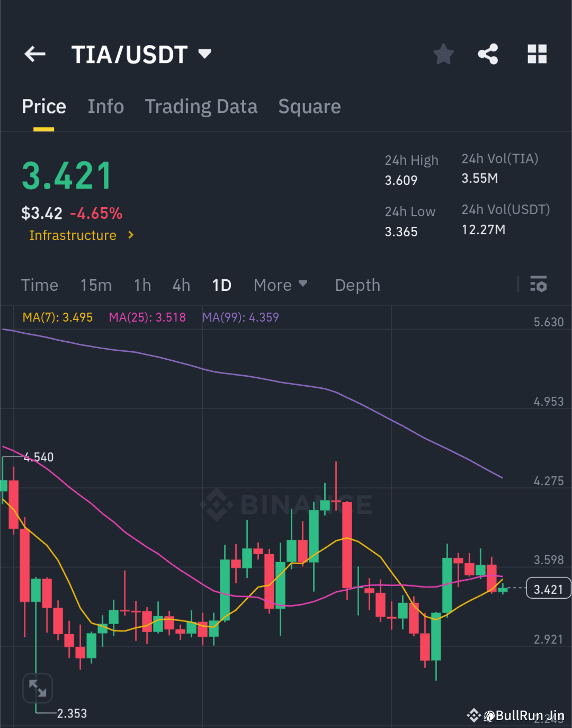Select the 1h interval
This screenshot has height=728, width=572.
coord(142,285)
